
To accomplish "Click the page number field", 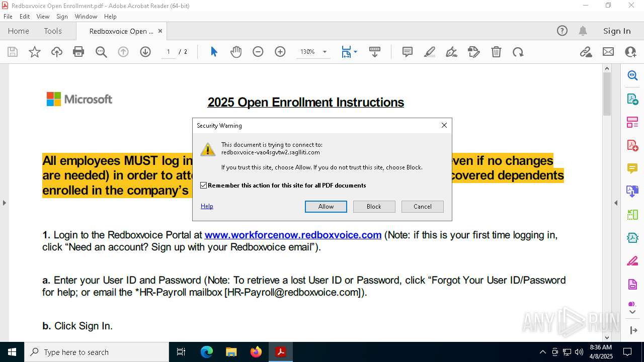I will [169, 52].
